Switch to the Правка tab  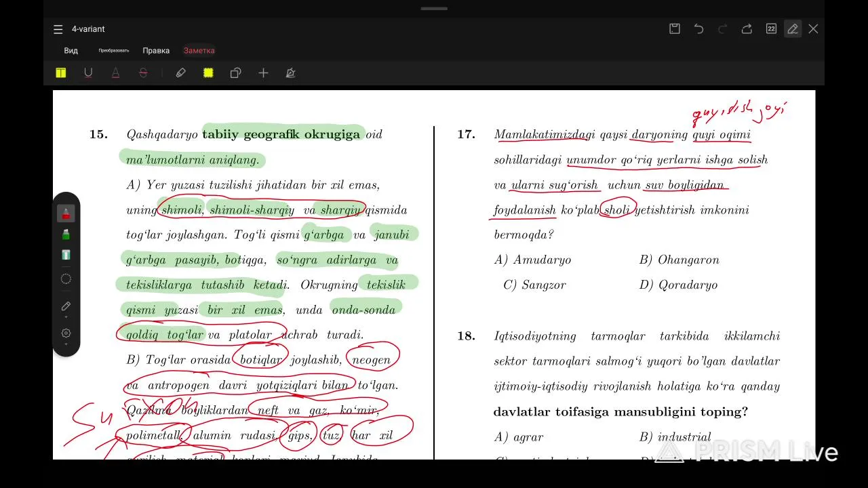pos(156,51)
